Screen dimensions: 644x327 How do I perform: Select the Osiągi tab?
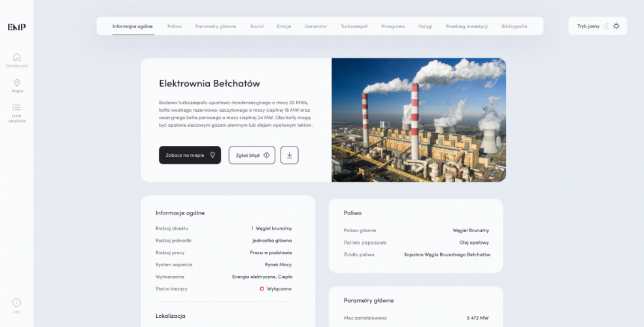pos(425,26)
